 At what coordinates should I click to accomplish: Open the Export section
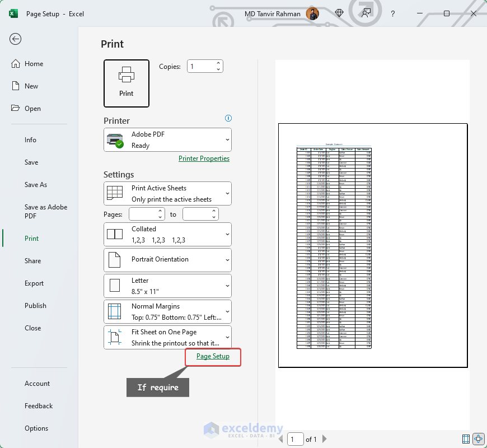pos(34,283)
